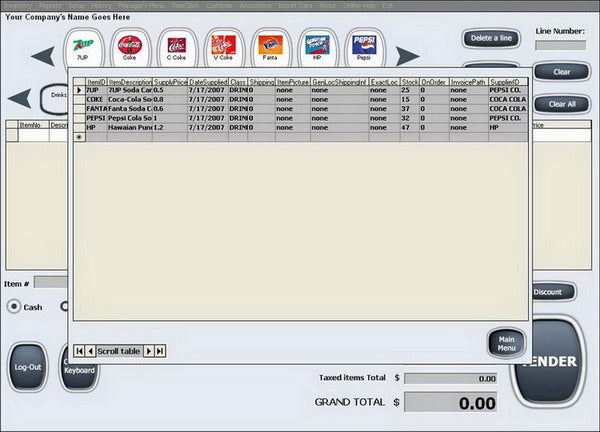Open the Reports menu
The height and width of the screenshot is (432, 600).
click(x=50, y=5)
